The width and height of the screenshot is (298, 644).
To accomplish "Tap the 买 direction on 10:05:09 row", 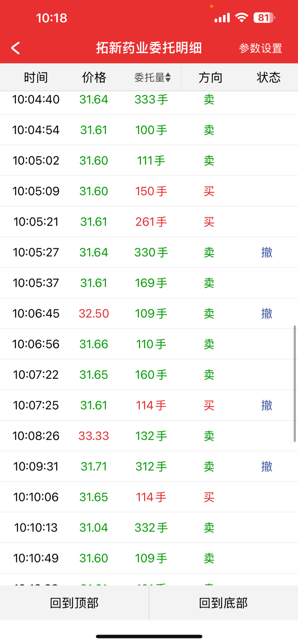I will pos(209,191).
